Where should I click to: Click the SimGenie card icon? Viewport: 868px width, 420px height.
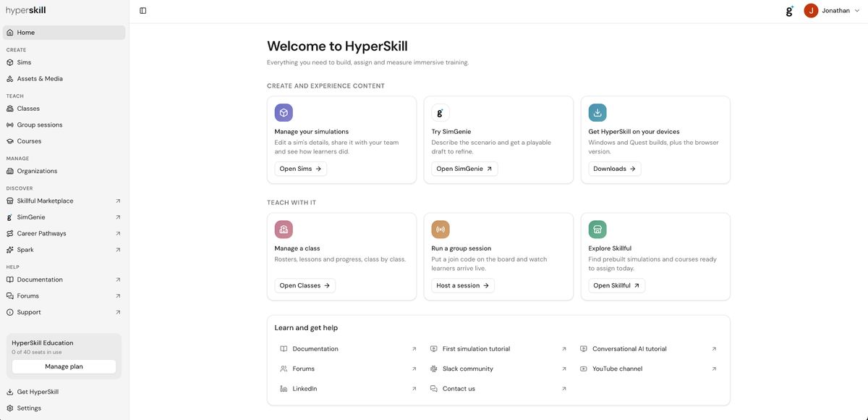tap(441, 113)
